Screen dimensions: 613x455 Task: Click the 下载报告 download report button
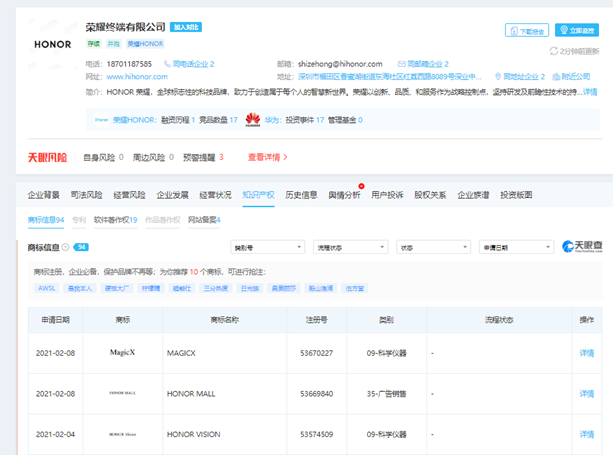(x=527, y=30)
